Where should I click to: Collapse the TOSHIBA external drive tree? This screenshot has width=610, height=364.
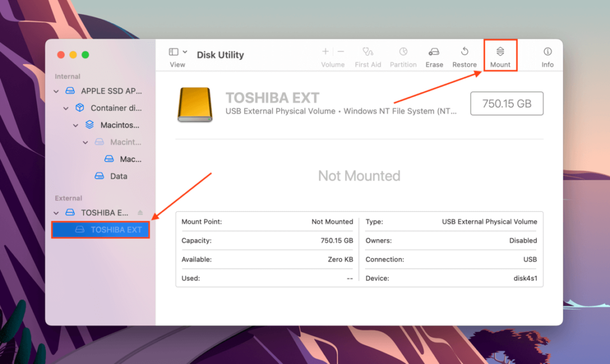[56, 212]
